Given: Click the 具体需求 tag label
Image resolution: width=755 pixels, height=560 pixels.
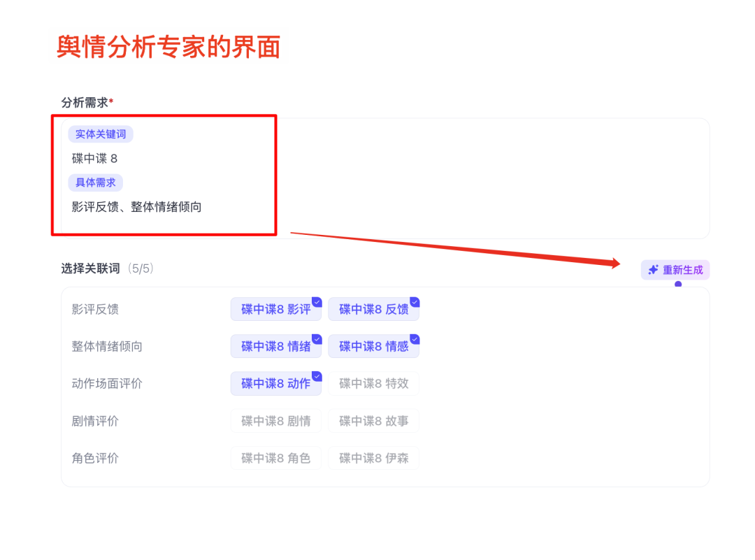Looking at the screenshot, I should point(95,183).
